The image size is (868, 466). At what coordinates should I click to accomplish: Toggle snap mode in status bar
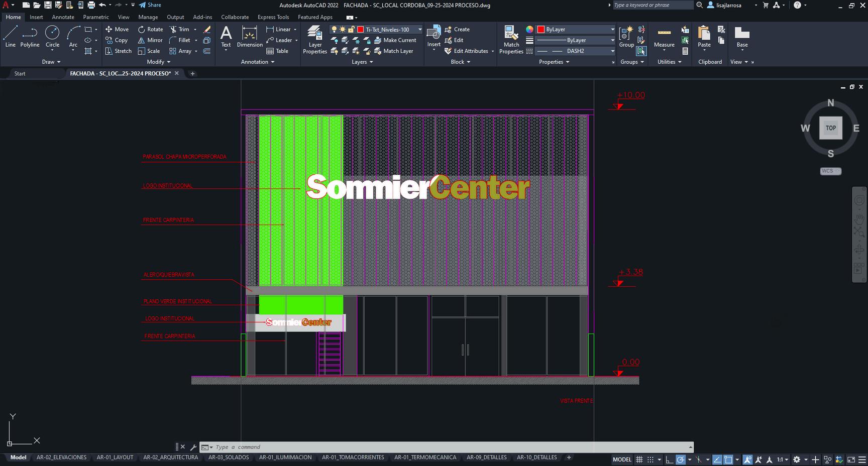point(650,459)
